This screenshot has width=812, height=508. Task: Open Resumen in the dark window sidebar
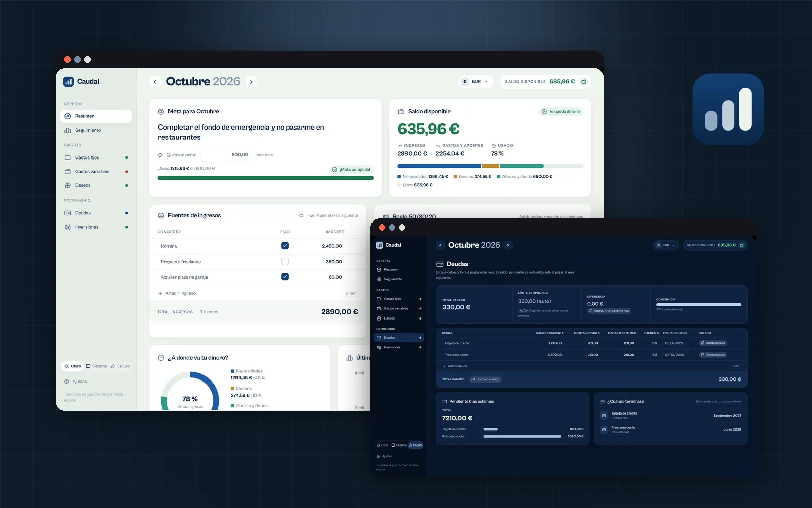[399, 270]
